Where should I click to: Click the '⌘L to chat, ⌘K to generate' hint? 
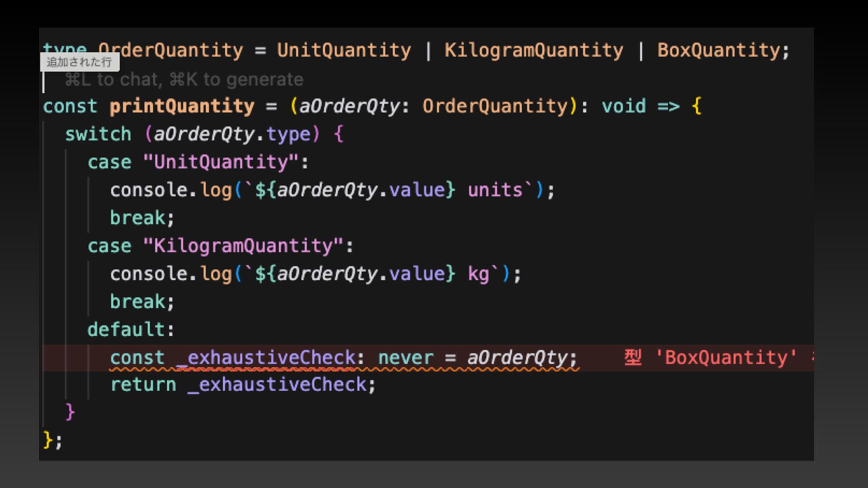184,80
